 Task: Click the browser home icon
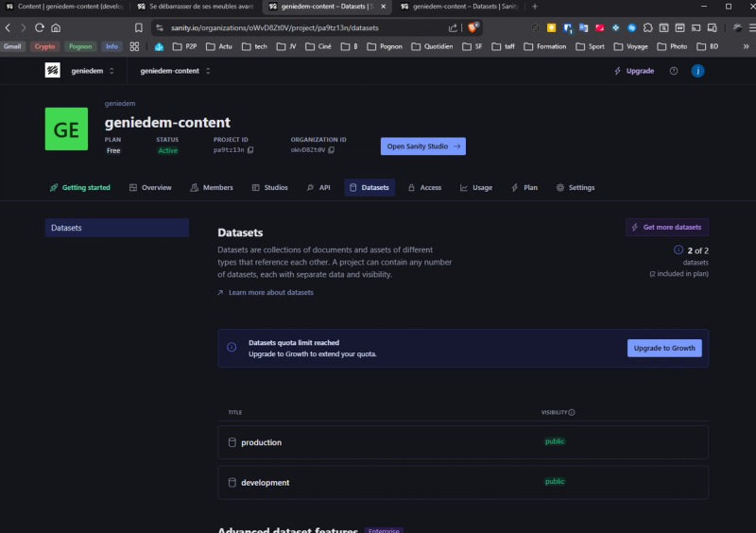[x=56, y=28]
